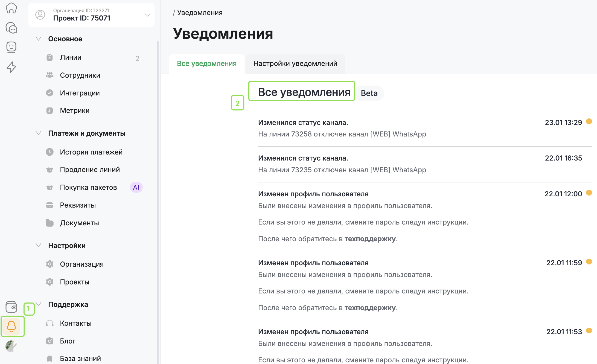The width and height of the screenshot is (597, 364).
Task: Open История платежей page
Action: coord(91,152)
